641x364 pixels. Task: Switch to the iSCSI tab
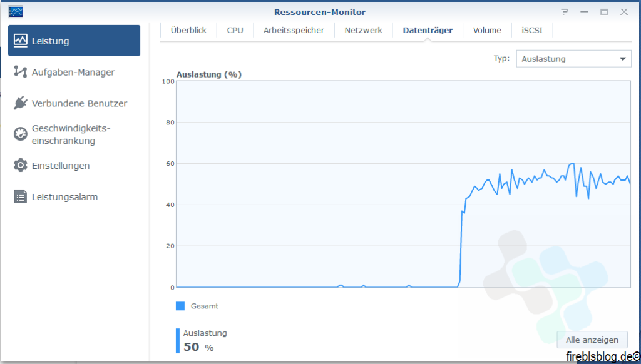532,30
